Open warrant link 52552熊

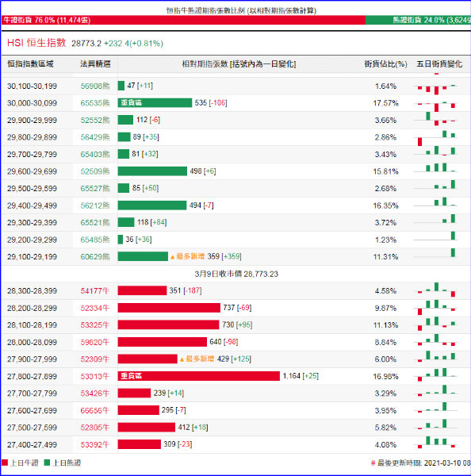point(95,121)
